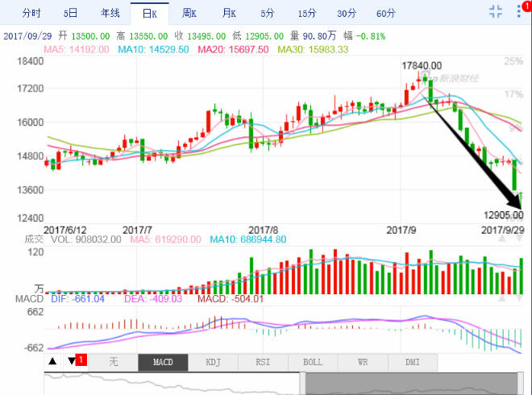Click the black down triangle indicator button
The height and width of the screenshot is (395, 532).
point(72,360)
